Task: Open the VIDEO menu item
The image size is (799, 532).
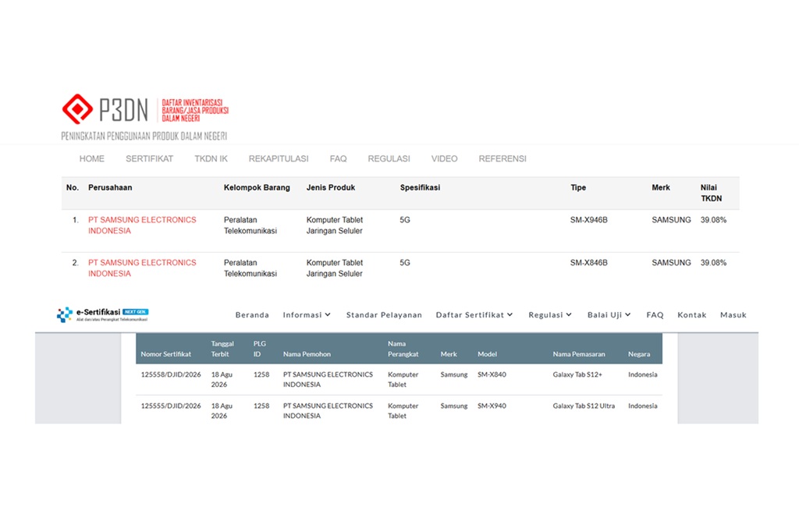Action: (x=444, y=159)
